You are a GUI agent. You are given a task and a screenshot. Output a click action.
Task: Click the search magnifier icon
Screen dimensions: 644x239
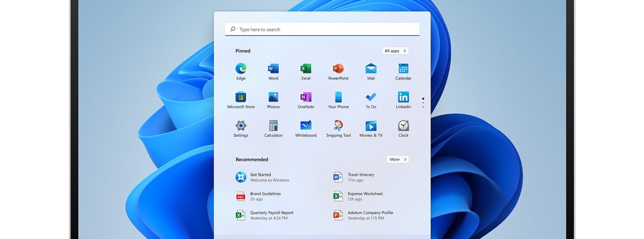point(233,29)
